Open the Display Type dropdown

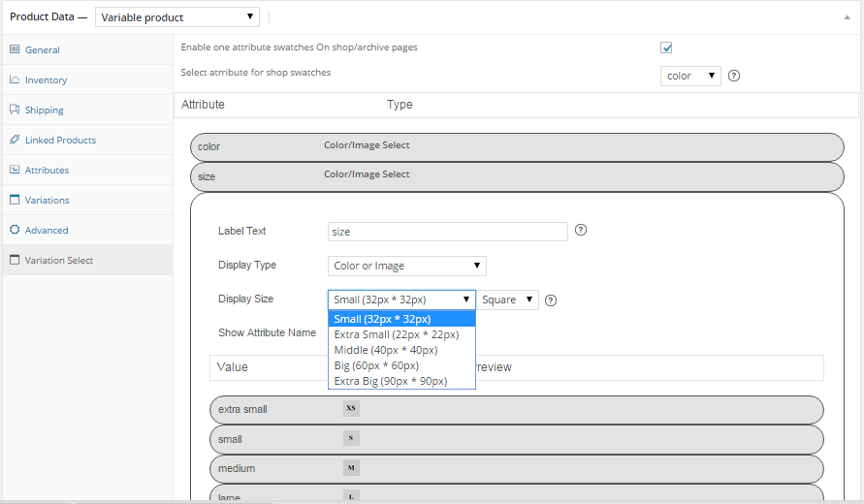coord(407,266)
